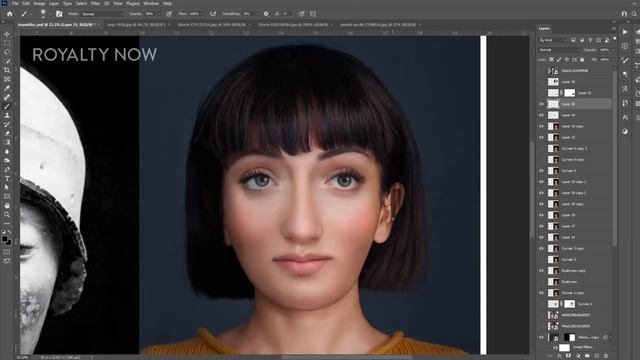The height and width of the screenshot is (360, 640).
Task: Open the brush settings panel toggle
Action: (x=59, y=13)
